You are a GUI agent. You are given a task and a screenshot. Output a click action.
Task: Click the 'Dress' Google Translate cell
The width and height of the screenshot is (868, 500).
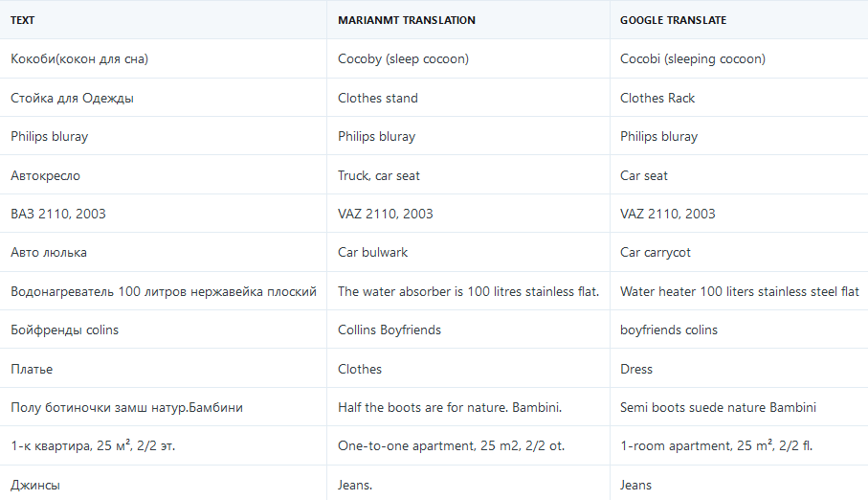pos(636,369)
